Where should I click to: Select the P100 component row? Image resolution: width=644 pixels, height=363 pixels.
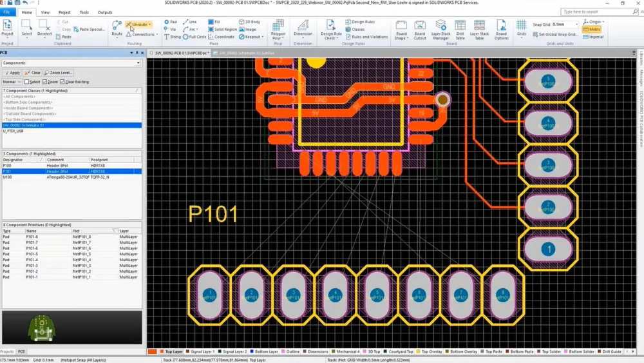(x=72, y=166)
